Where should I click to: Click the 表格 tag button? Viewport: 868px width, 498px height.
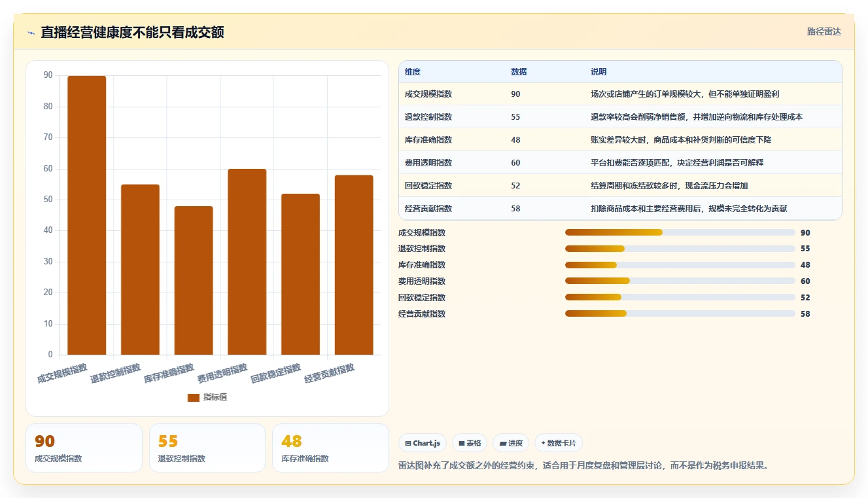point(470,443)
